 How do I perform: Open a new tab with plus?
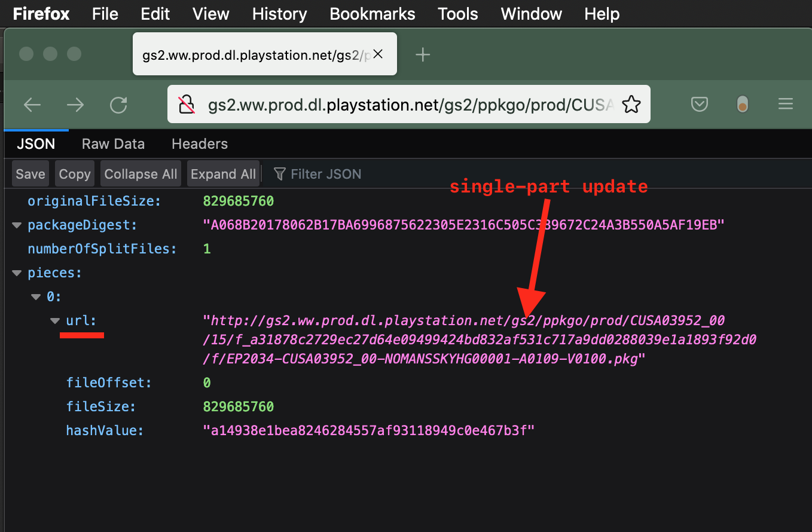pos(423,55)
